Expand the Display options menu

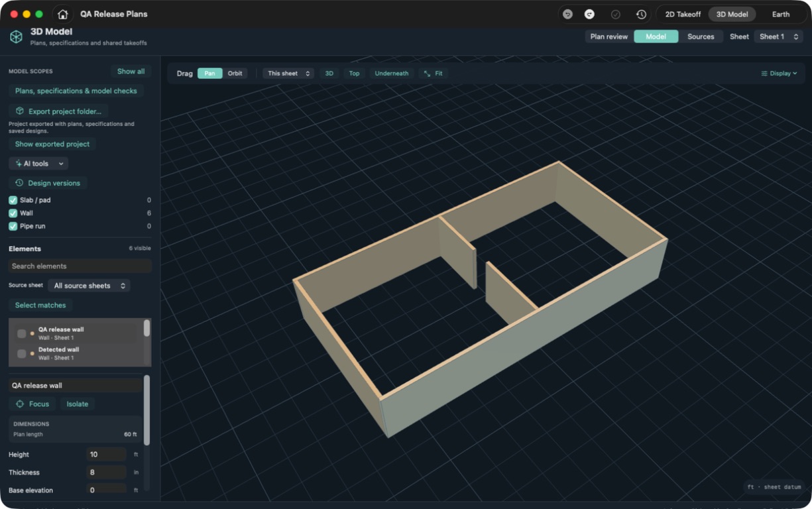click(x=779, y=74)
